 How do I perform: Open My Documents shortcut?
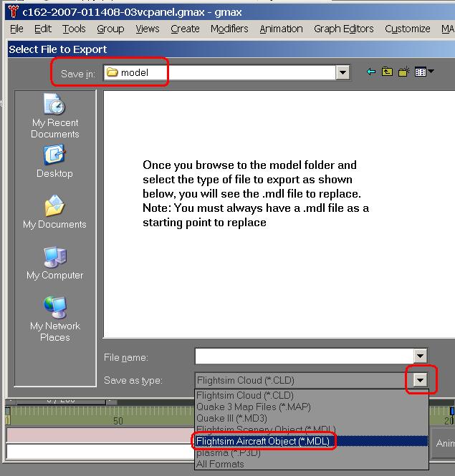[54, 212]
